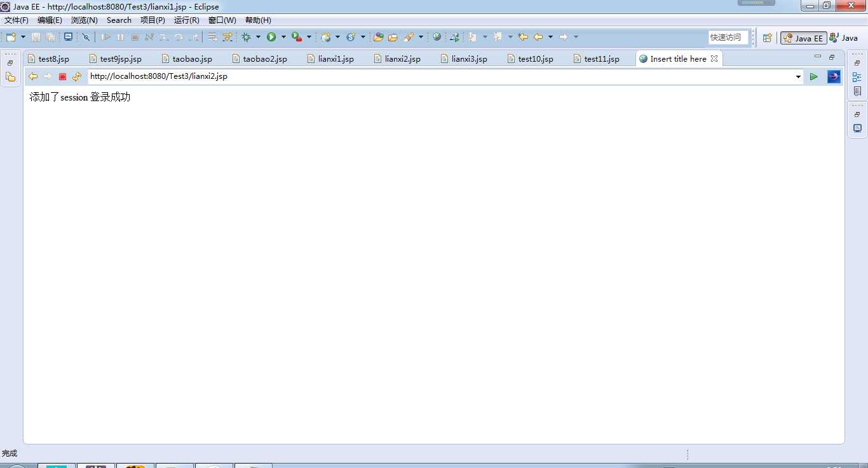This screenshot has width=868, height=468.
Task: Click the Step Into icon
Action: click(164, 38)
